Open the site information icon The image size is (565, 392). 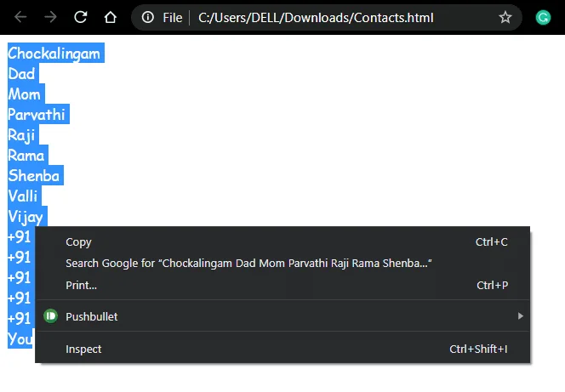pos(148,17)
